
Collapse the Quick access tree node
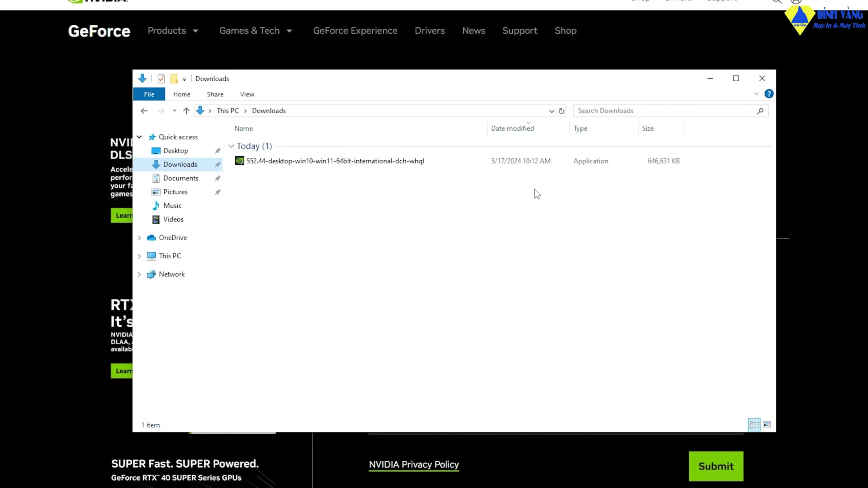coord(139,137)
